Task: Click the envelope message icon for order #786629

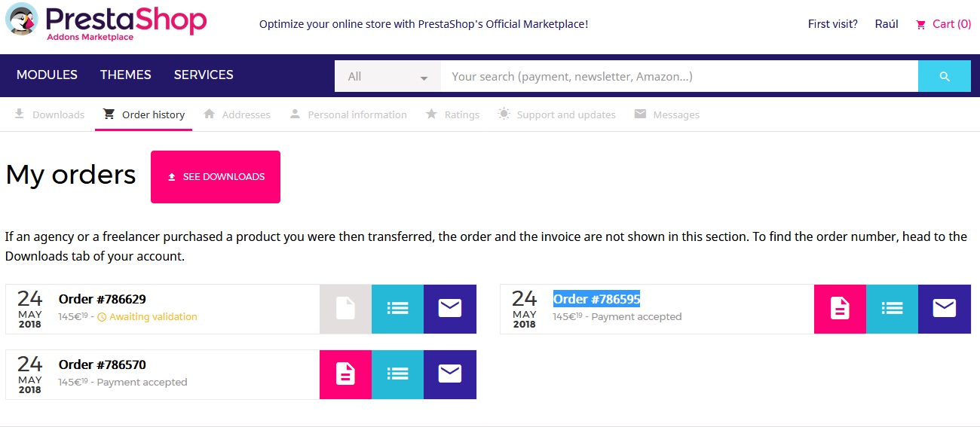Action: tap(450, 309)
